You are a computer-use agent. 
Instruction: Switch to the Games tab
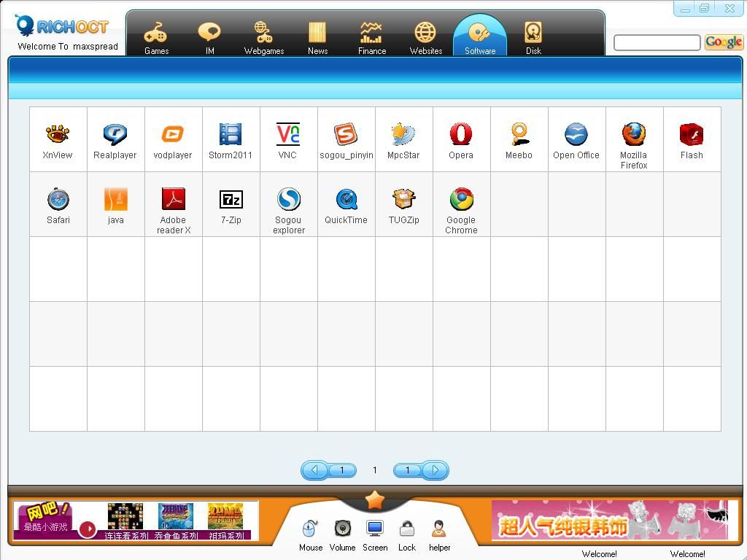click(156, 36)
